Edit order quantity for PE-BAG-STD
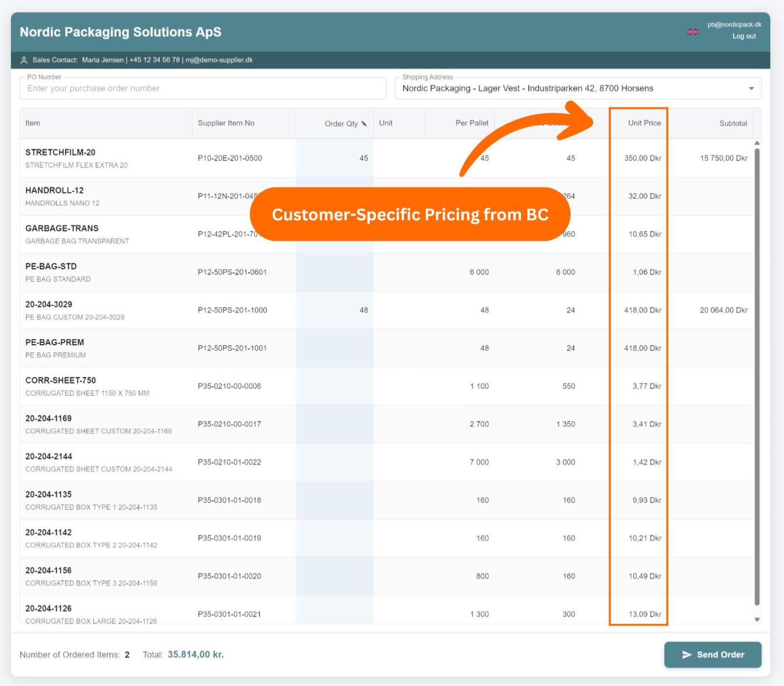 335,272
